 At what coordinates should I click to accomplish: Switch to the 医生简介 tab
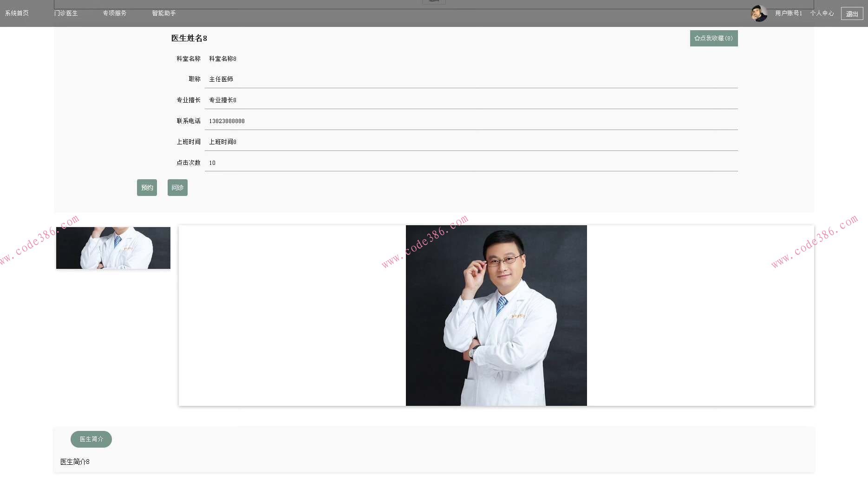[x=91, y=439]
